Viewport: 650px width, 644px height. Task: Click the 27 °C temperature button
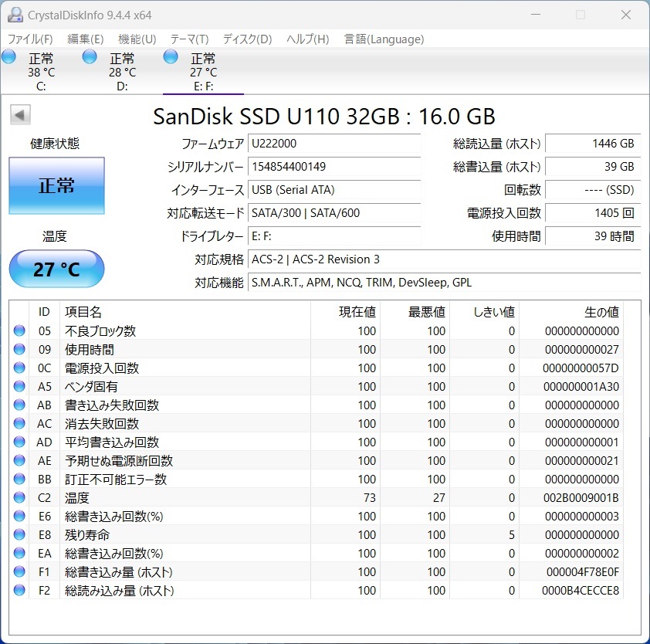pyautogui.click(x=57, y=269)
